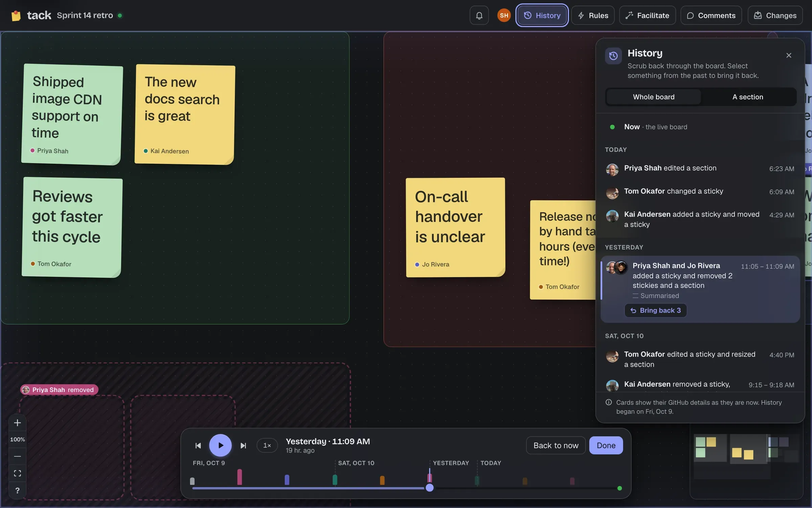Select Tom Okafor 4:40 PM history entry

click(x=700, y=359)
